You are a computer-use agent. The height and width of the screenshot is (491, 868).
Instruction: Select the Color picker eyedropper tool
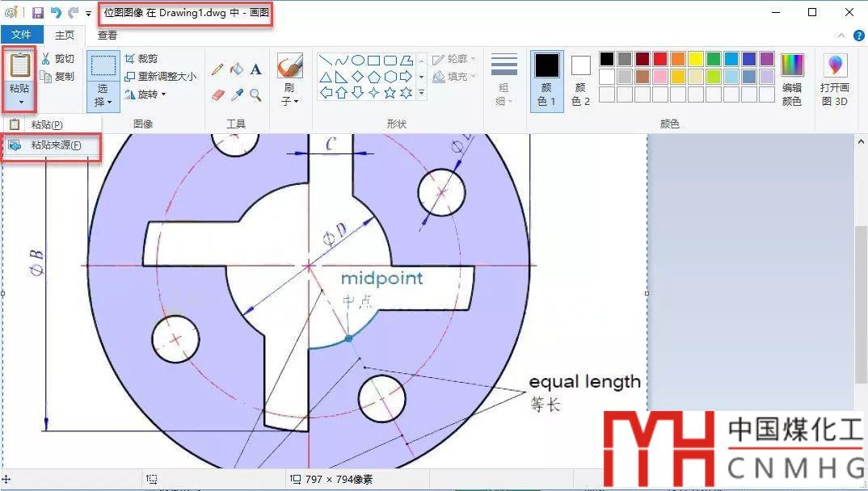(x=236, y=95)
